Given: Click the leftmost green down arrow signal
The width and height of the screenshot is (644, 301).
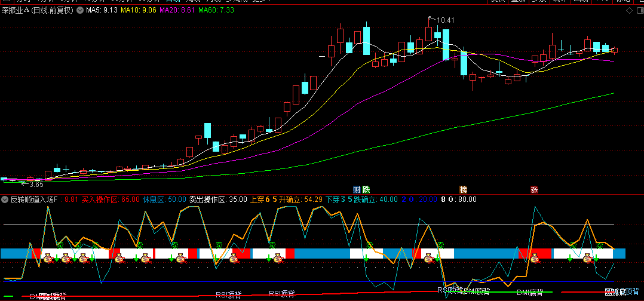Looking at the screenshot, I should 56,259.
